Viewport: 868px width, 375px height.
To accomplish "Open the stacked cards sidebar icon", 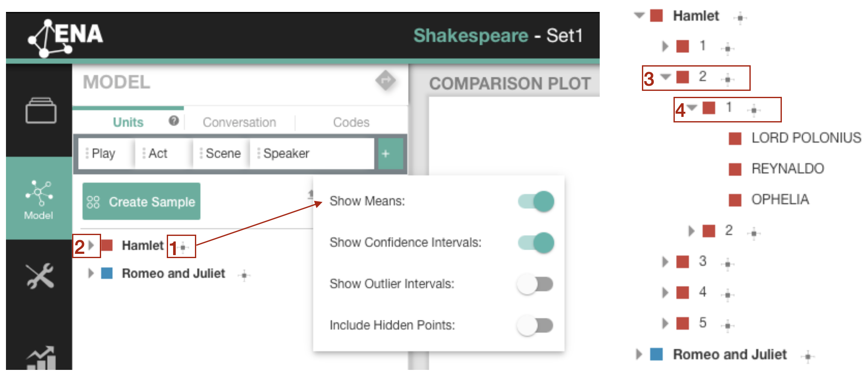I will 41,111.
